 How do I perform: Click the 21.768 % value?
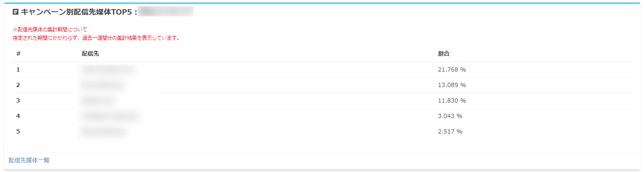coord(451,69)
